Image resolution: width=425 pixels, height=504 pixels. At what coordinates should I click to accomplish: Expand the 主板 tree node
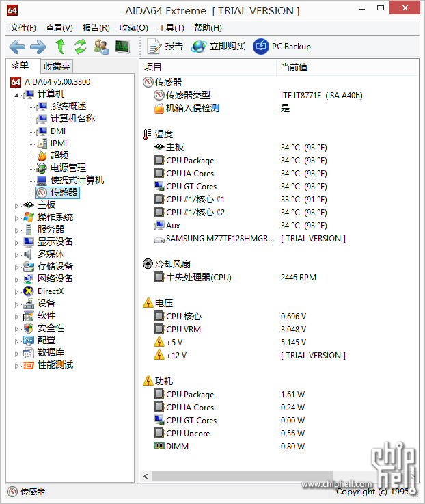(16, 206)
